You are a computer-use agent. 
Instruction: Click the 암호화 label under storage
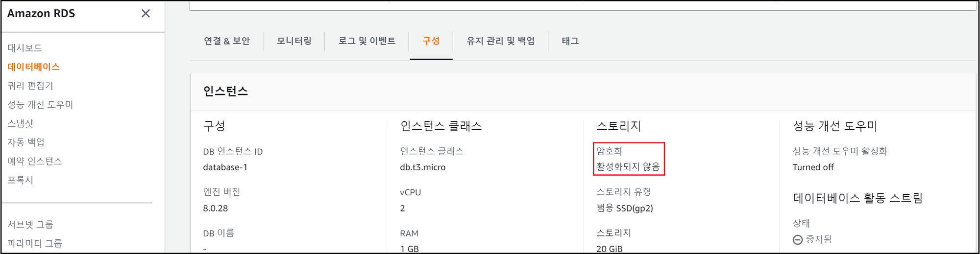click(x=610, y=151)
